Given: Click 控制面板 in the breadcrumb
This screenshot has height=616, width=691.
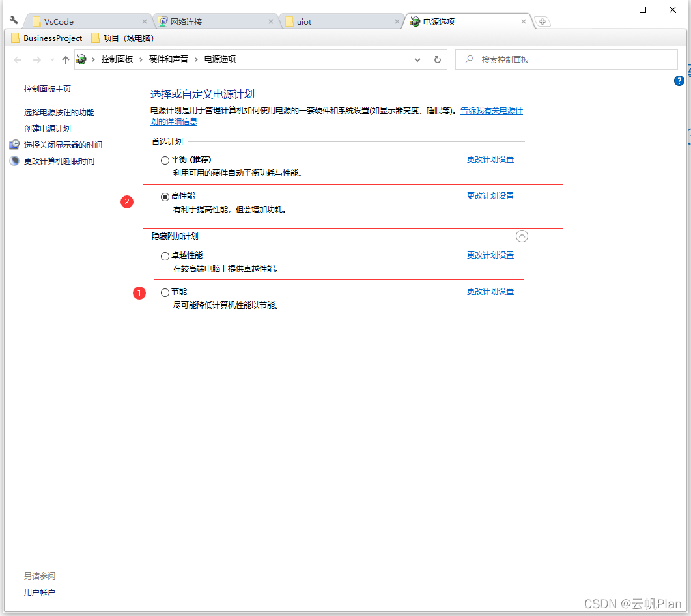Looking at the screenshot, I should (x=117, y=59).
